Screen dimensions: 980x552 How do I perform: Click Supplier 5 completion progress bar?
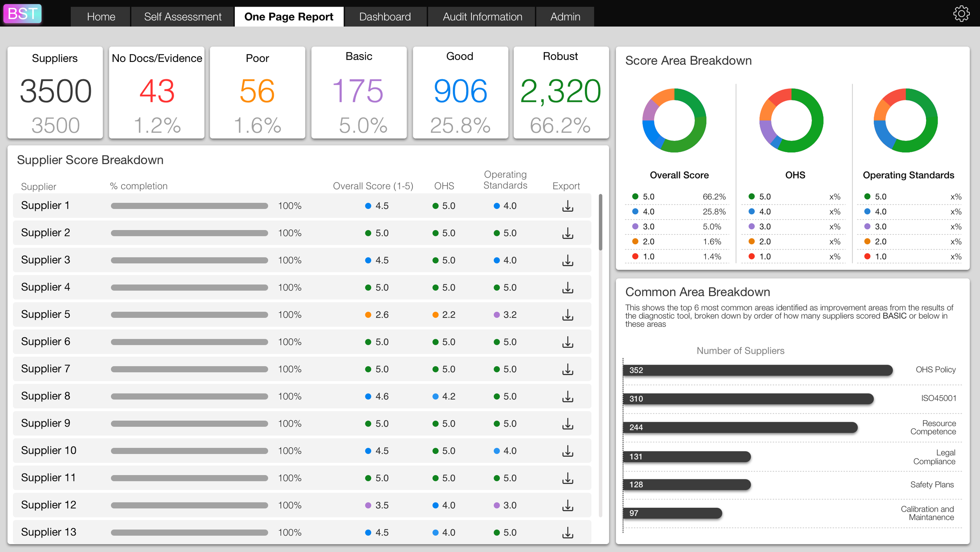(x=189, y=315)
